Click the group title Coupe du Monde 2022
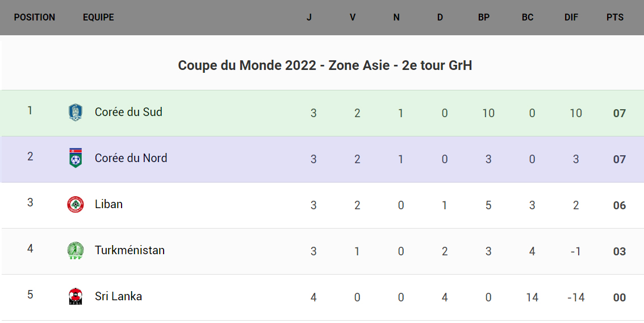 (325, 65)
